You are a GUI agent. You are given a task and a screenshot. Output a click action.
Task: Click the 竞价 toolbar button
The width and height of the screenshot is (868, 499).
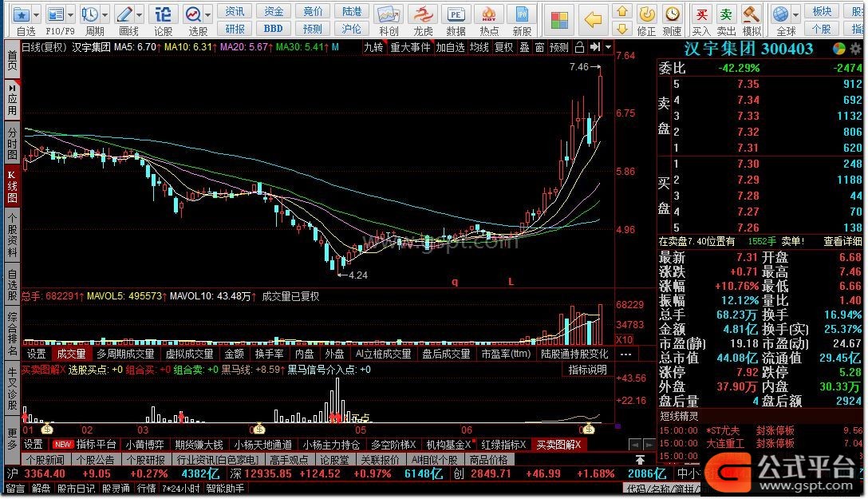point(313,11)
